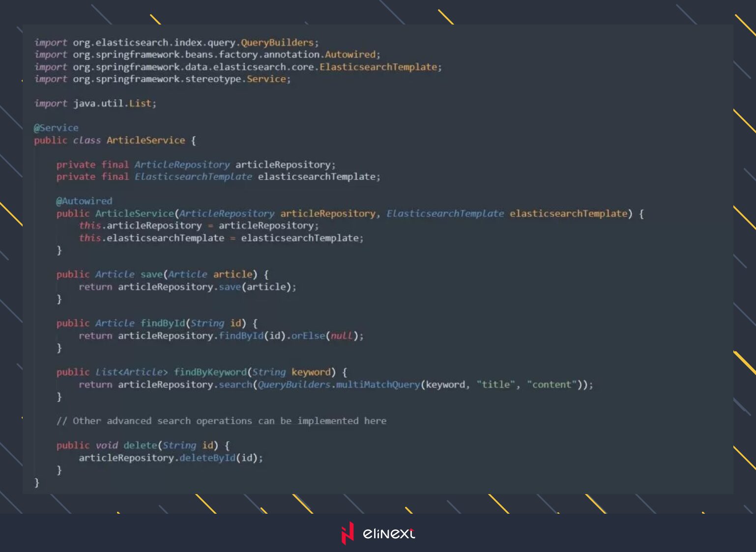Click the void delete method name
Viewport: 756px width, 552px height.
140,445
